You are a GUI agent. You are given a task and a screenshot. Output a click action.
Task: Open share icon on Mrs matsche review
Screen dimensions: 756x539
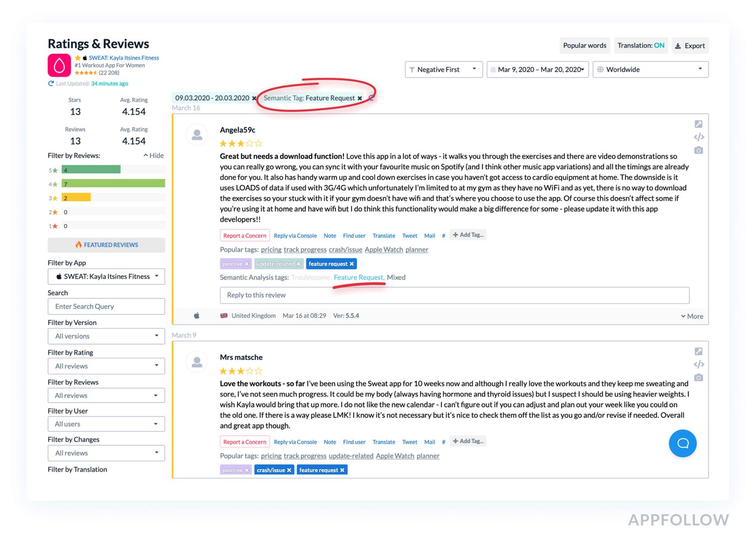(x=698, y=351)
